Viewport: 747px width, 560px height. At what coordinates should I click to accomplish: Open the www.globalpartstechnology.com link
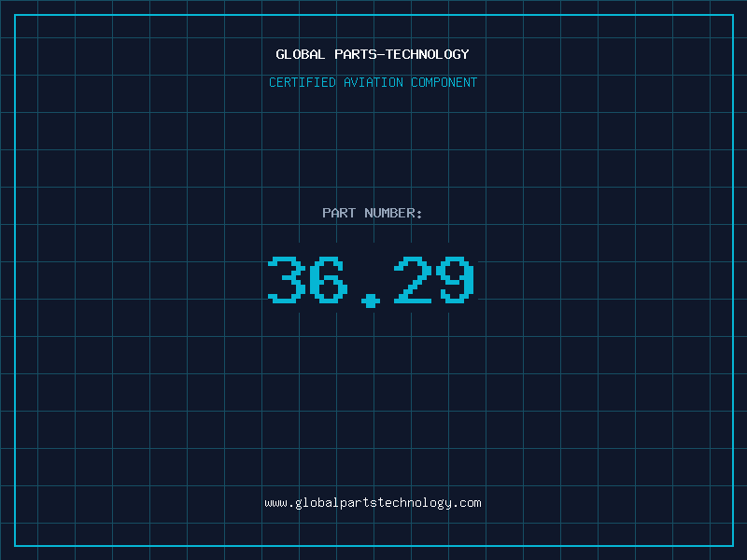373,503
